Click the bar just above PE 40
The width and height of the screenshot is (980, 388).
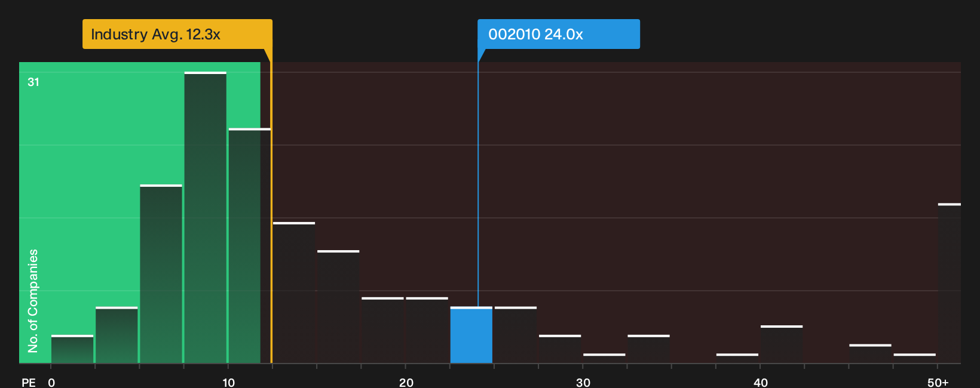(x=782, y=344)
